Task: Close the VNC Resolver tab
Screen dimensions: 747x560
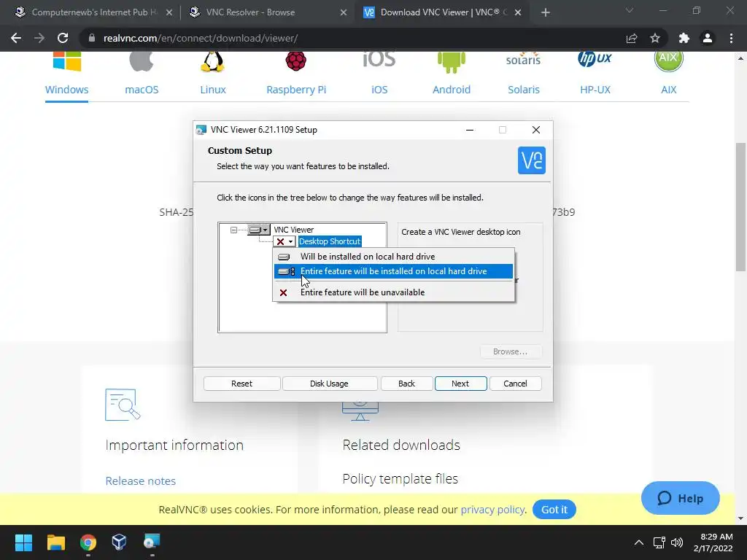Action: click(344, 12)
